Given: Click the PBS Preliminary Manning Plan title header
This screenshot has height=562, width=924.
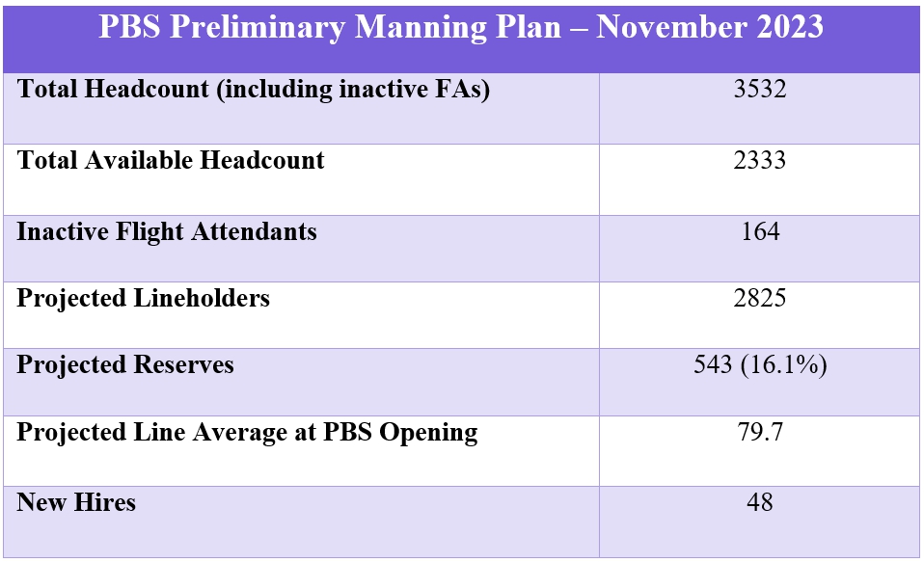Looking at the screenshot, I should pos(461,28).
